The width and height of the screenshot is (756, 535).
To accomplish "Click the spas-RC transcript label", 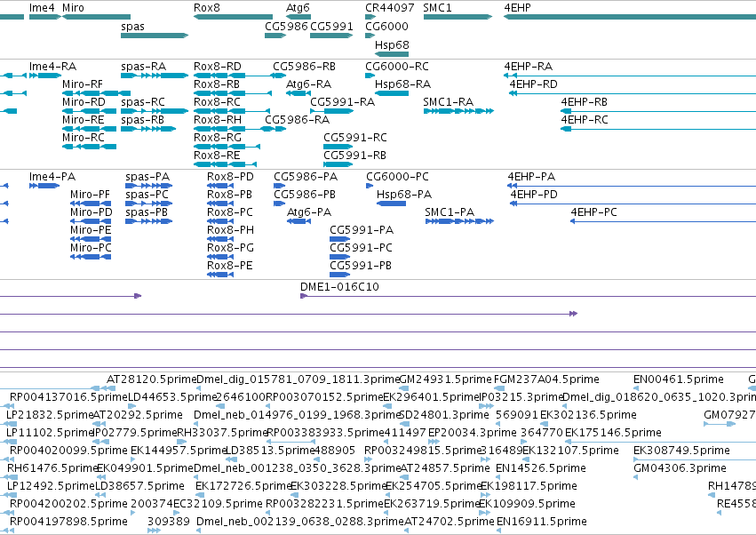I will coord(143,102).
